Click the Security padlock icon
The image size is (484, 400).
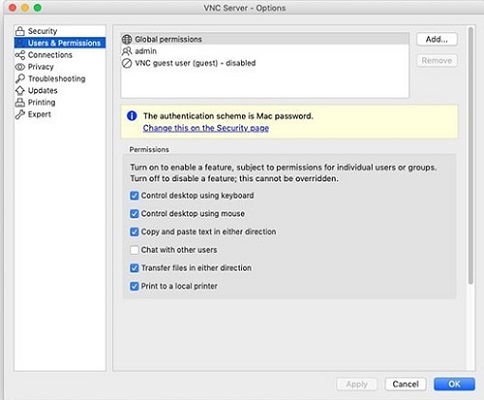pos(20,31)
